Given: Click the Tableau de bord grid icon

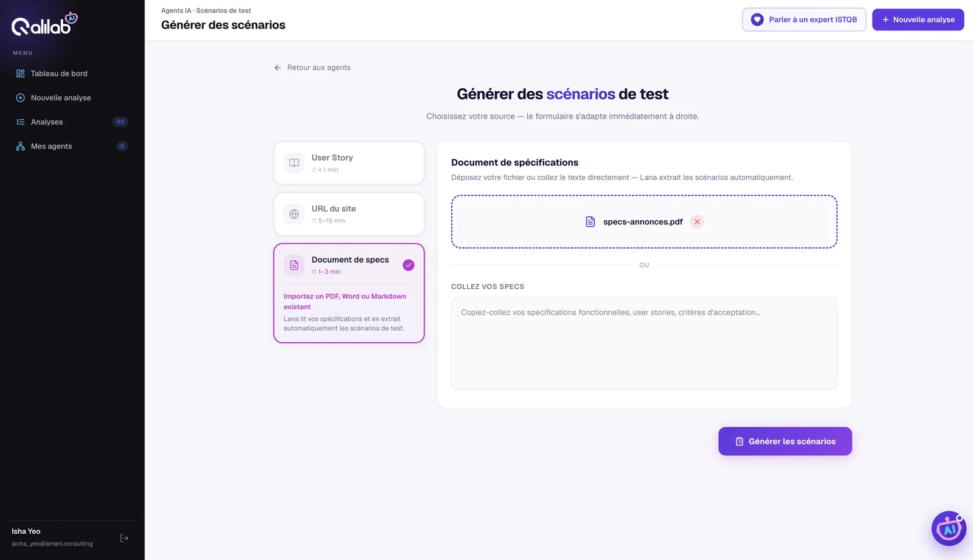Looking at the screenshot, I should coord(20,74).
